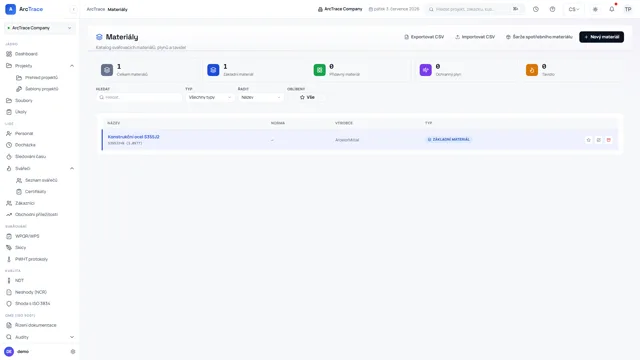Screen dimensions: 640x360
Task: Open WPQR/WPS section
Action: (27, 236)
